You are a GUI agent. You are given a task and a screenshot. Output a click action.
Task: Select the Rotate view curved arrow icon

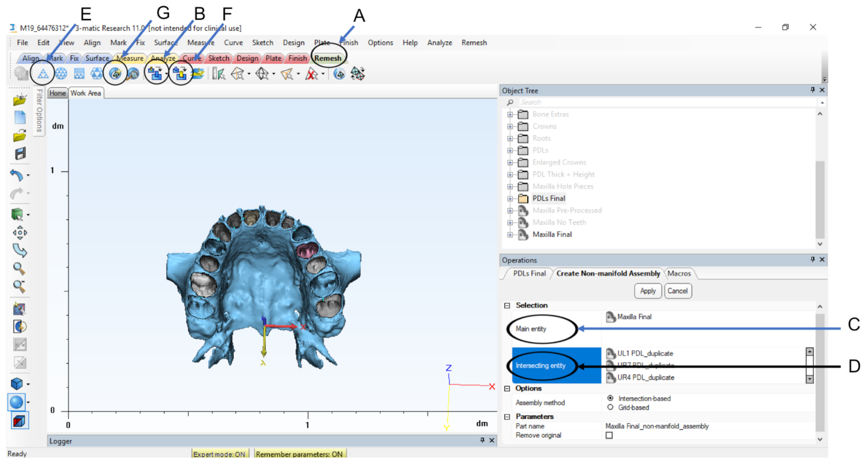click(20, 251)
